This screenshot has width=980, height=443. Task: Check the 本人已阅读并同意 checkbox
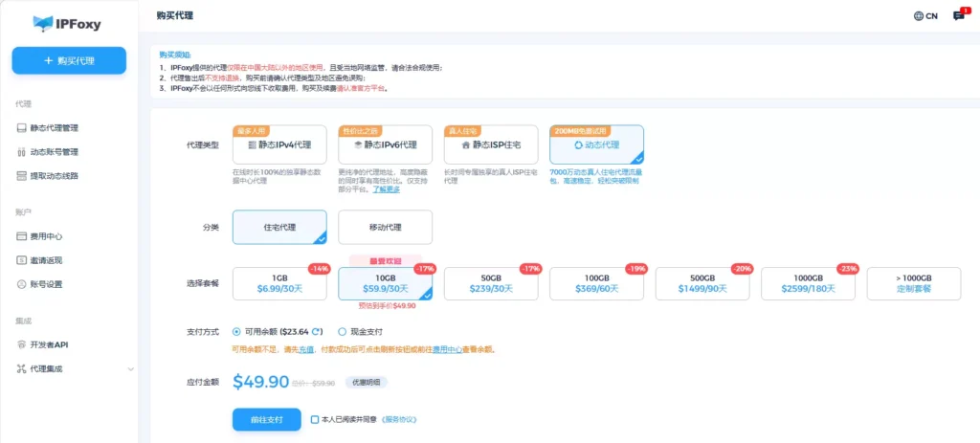315,419
